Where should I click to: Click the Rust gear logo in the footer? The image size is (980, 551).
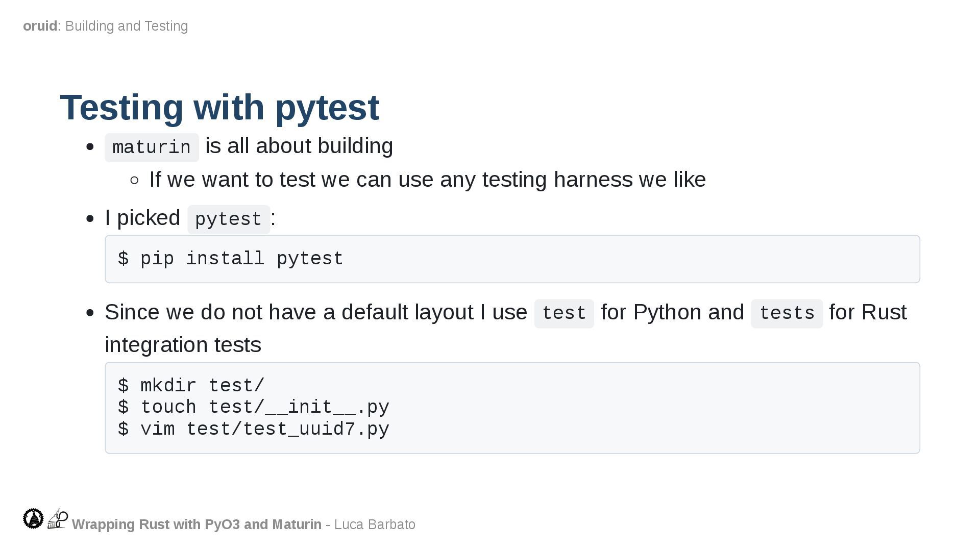click(33, 518)
